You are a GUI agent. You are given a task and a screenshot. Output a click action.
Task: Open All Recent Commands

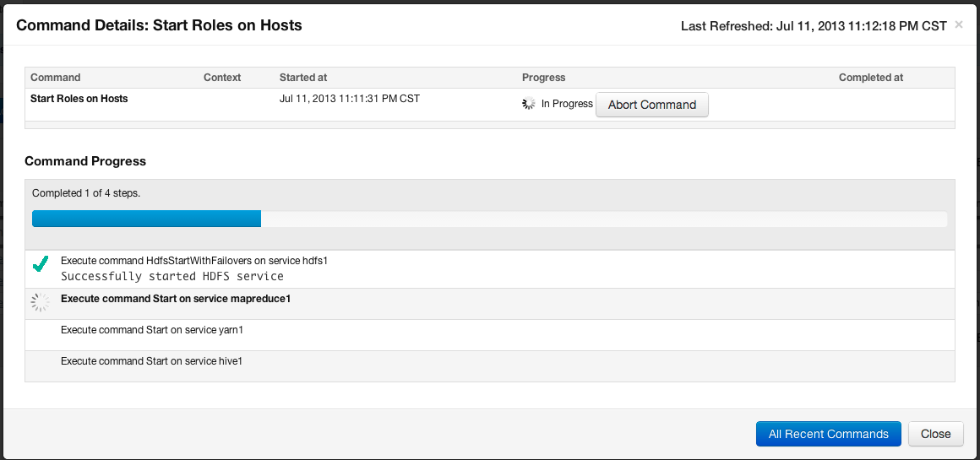[x=828, y=434]
